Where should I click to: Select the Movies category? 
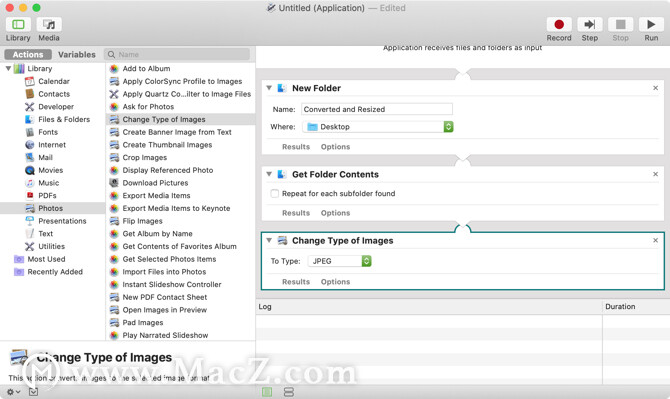[50, 170]
